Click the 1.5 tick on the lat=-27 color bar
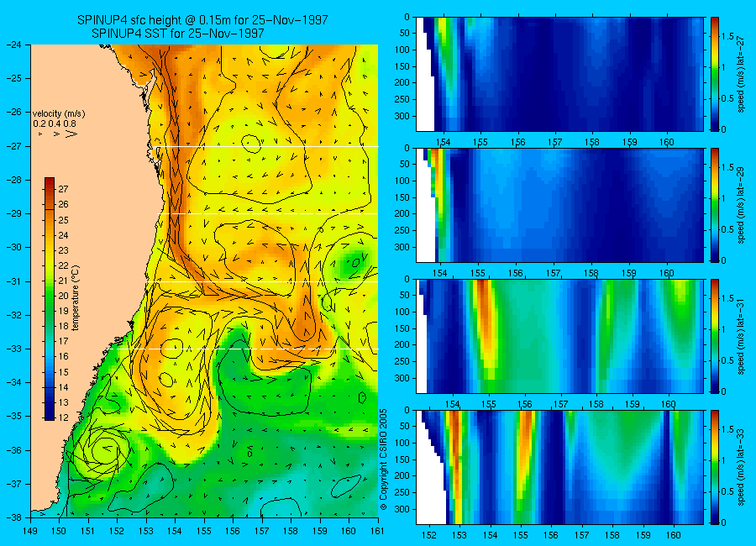 click(728, 37)
